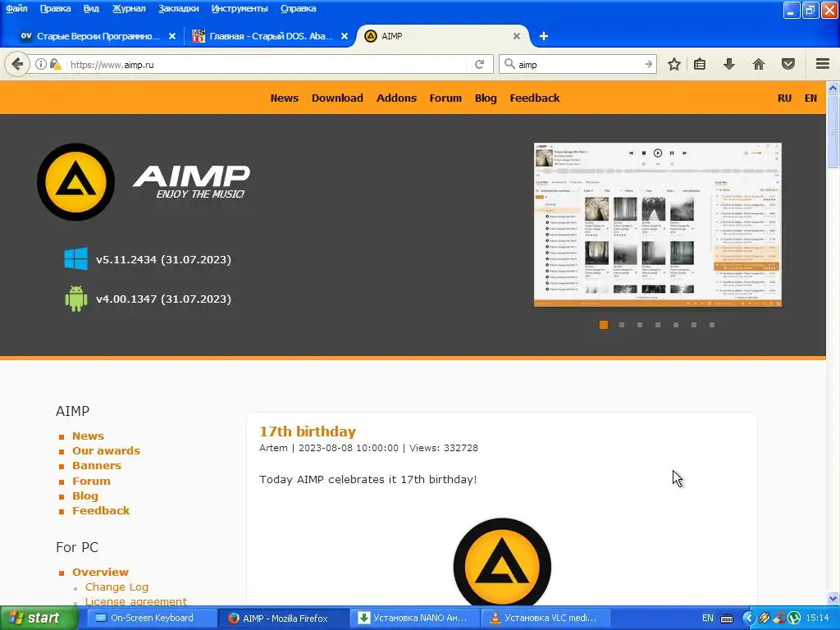Bookmark this page with the star icon

click(x=674, y=64)
